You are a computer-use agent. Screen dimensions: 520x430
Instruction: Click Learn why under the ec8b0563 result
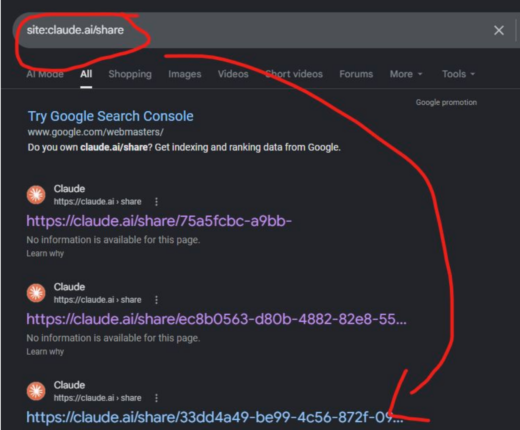45,352
